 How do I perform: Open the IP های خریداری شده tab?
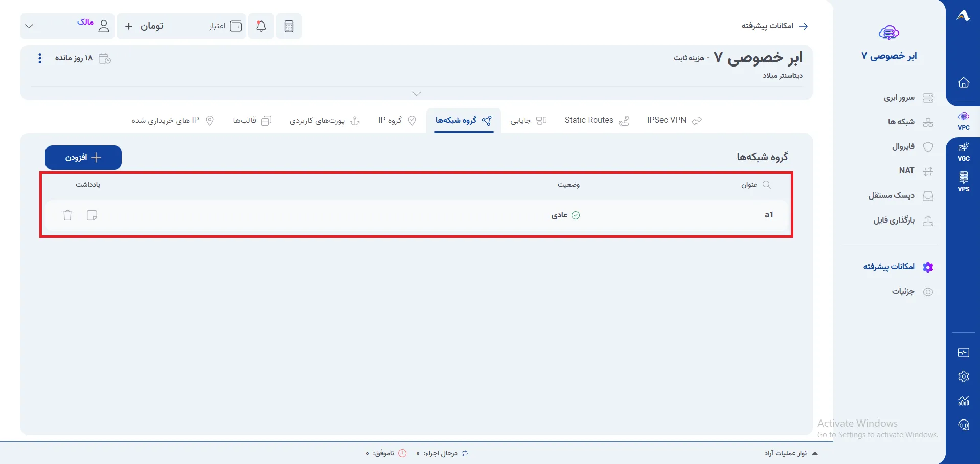pos(173,120)
